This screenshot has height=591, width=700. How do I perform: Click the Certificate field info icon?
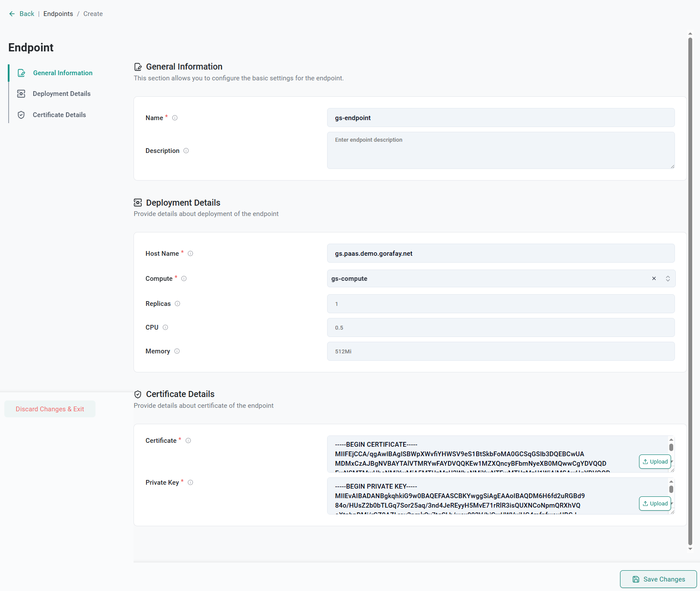188,441
